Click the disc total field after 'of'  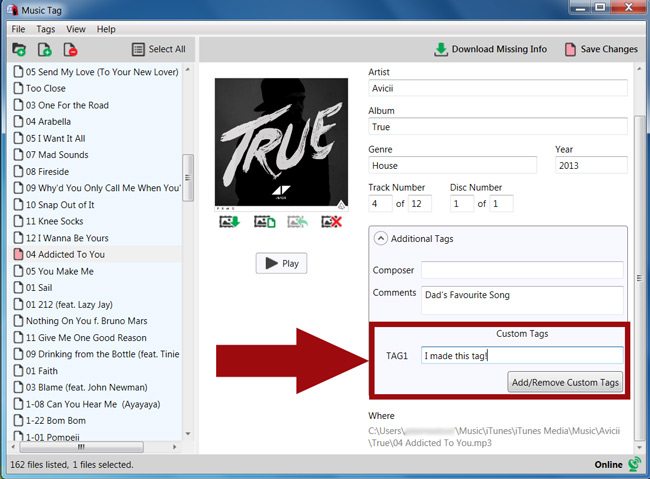pos(501,204)
